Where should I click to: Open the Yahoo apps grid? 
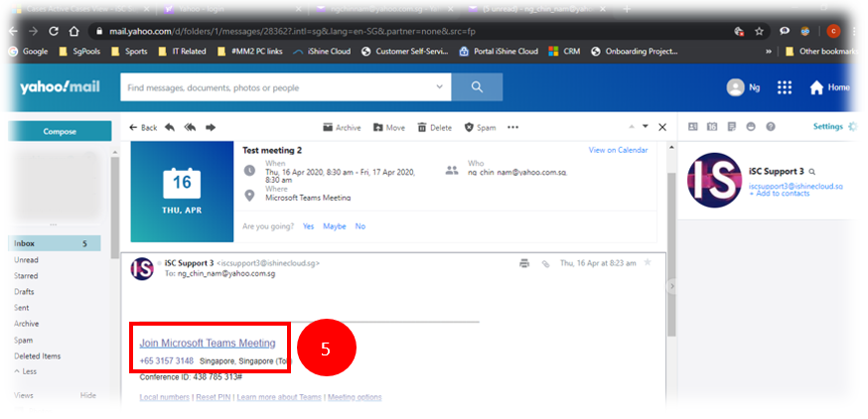pyautogui.click(x=785, y=87)
